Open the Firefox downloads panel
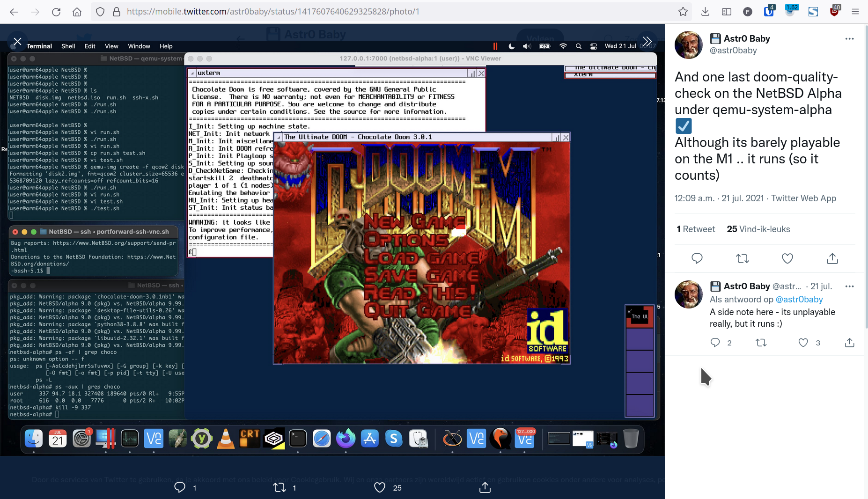The image size is (868, 499). pos(705,11)
